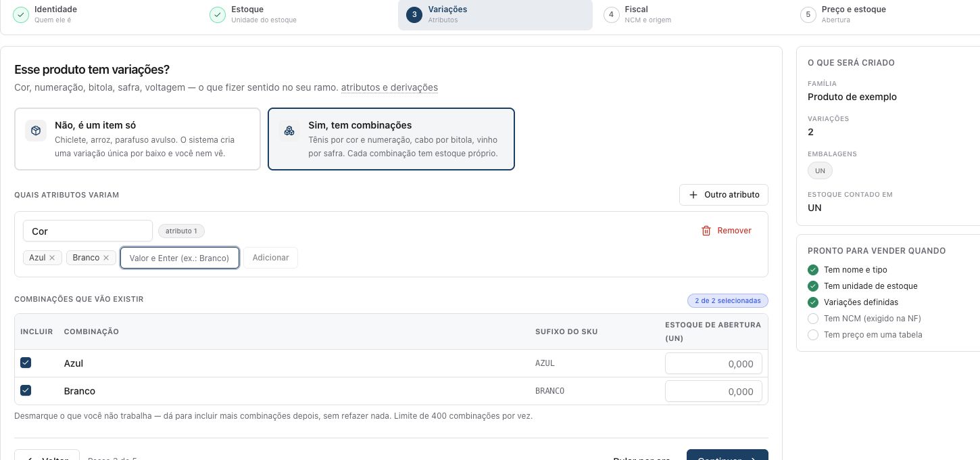Click 'Tem preço em uma tabela' checklist text

873,335
